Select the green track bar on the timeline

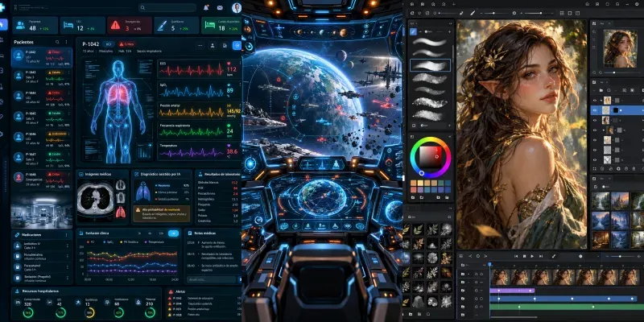pos(567,307)
